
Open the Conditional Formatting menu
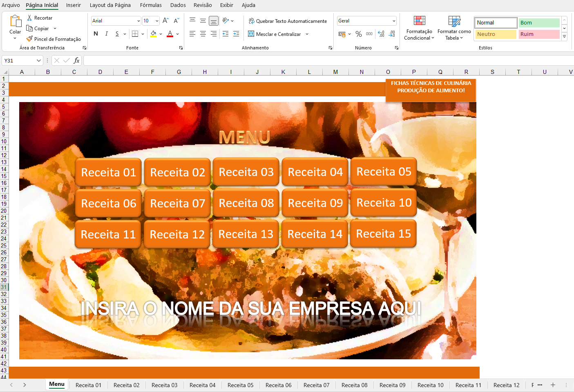tap(419, 28)
